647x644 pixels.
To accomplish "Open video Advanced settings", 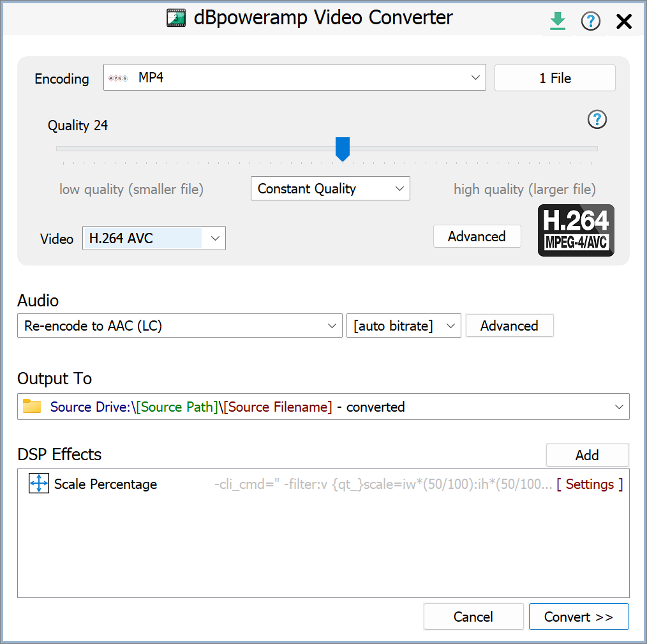I will point(477,236).
